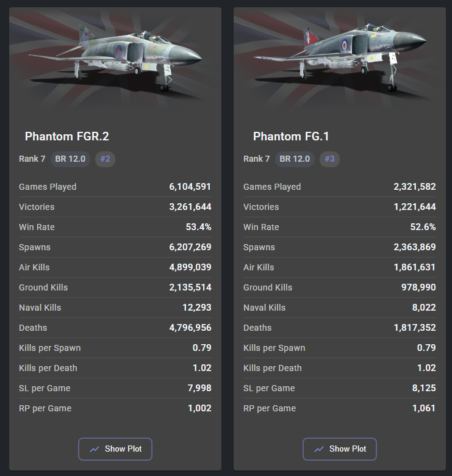Click the FGR.2 Games Played value 6,104,591
This screenshot has height=476, width=452.
coord(190,187)
